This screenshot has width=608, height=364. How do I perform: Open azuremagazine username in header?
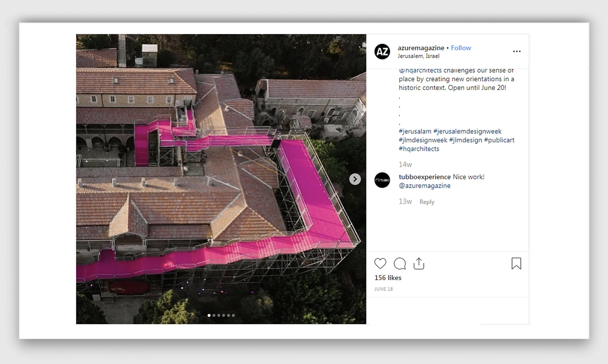click(421, 48)
